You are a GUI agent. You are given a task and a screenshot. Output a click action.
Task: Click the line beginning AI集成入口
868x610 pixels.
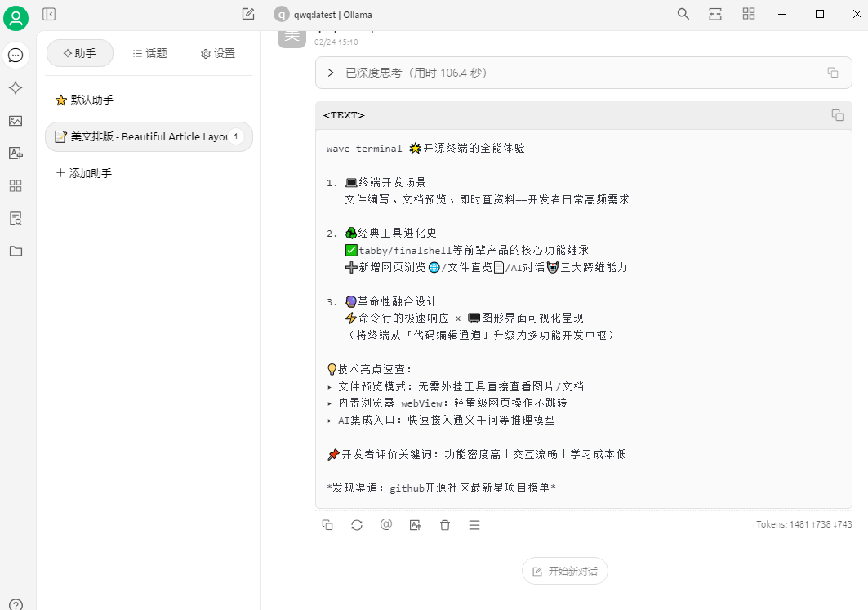coord(441,420)
